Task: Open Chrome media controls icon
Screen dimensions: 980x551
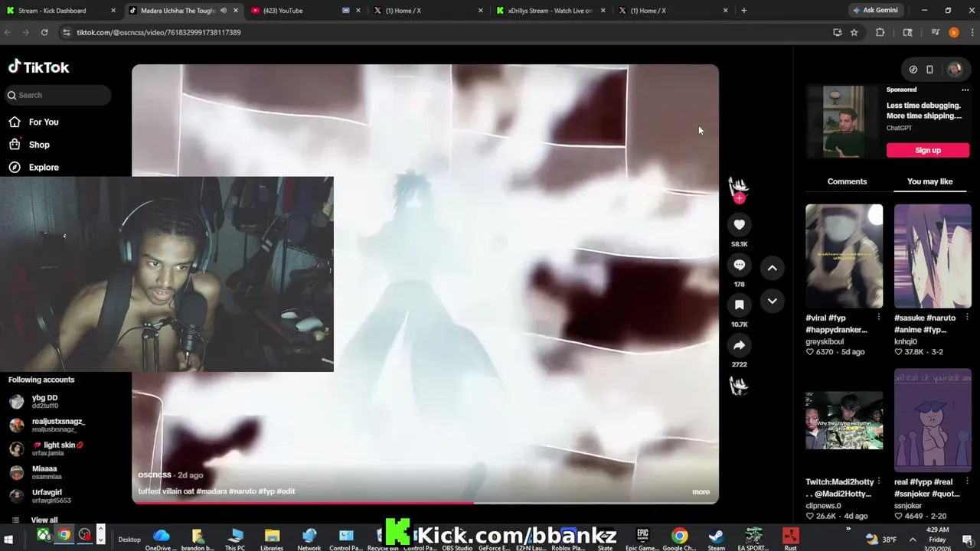Action: [x=935, y=32]
